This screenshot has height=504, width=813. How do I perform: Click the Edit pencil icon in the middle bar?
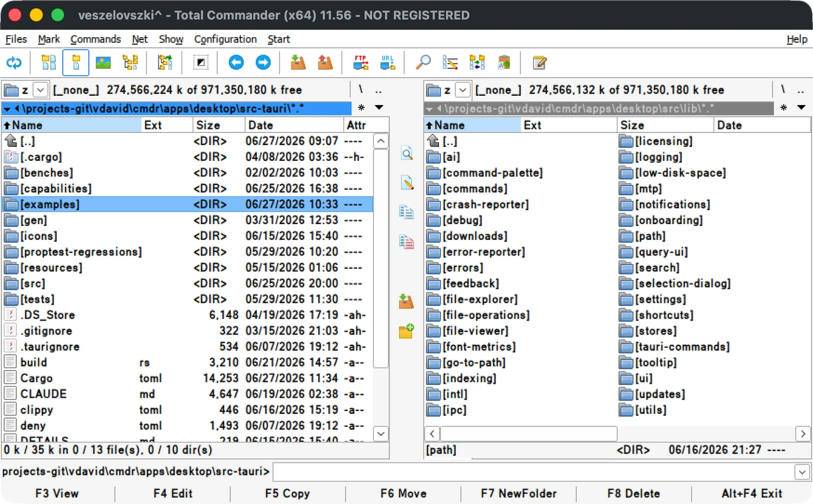point(406,183)
